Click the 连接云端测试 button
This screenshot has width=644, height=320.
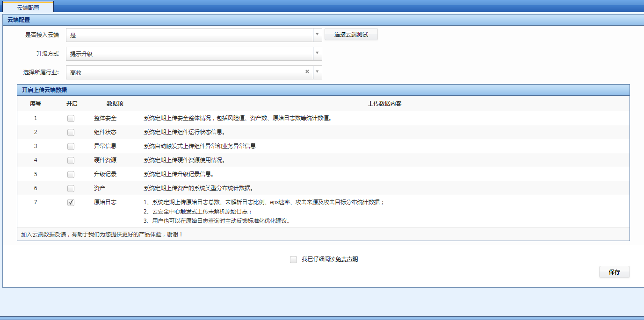[351, 35]
